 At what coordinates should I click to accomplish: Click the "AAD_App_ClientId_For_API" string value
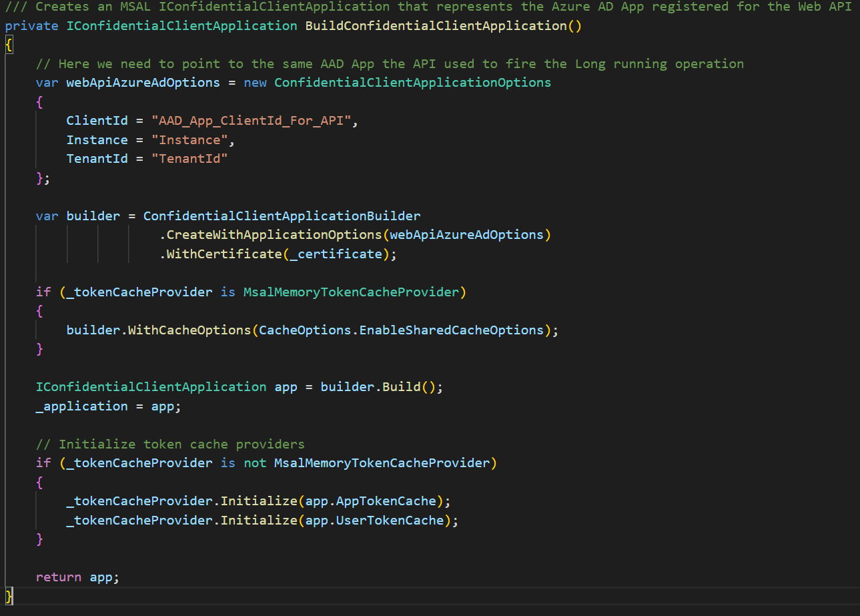coord(255,121)
